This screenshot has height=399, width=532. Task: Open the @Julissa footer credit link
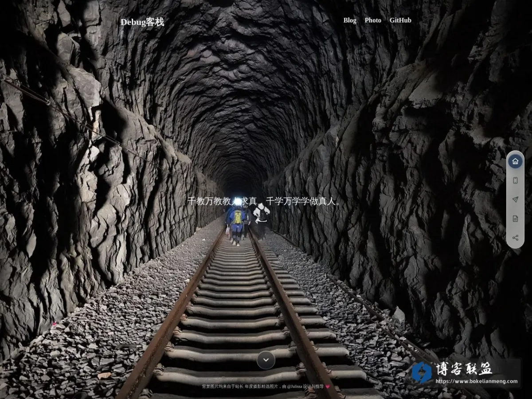(x=294, y=387)
